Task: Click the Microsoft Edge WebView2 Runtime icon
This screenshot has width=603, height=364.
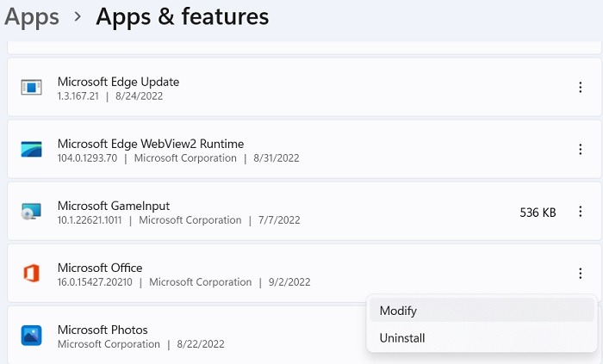Action: 31,150
